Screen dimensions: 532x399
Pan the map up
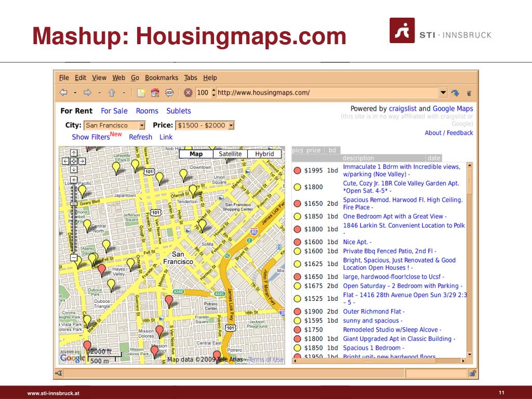coord(74,153)
